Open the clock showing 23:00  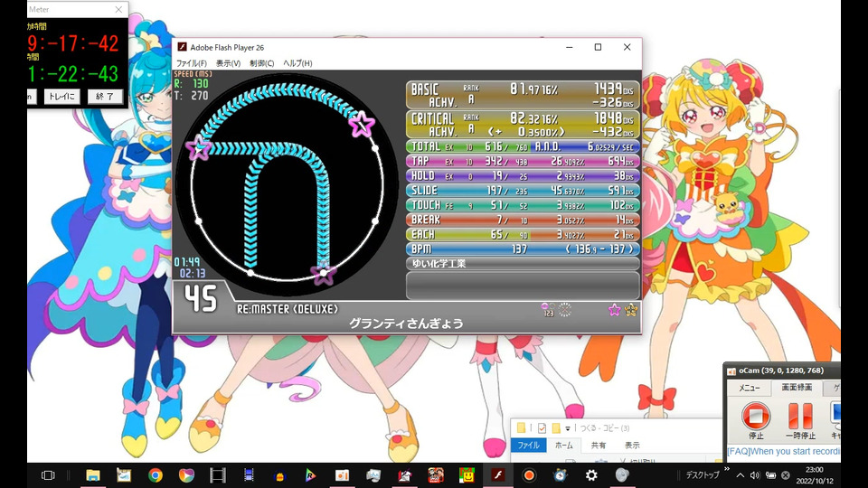[815, 475]
